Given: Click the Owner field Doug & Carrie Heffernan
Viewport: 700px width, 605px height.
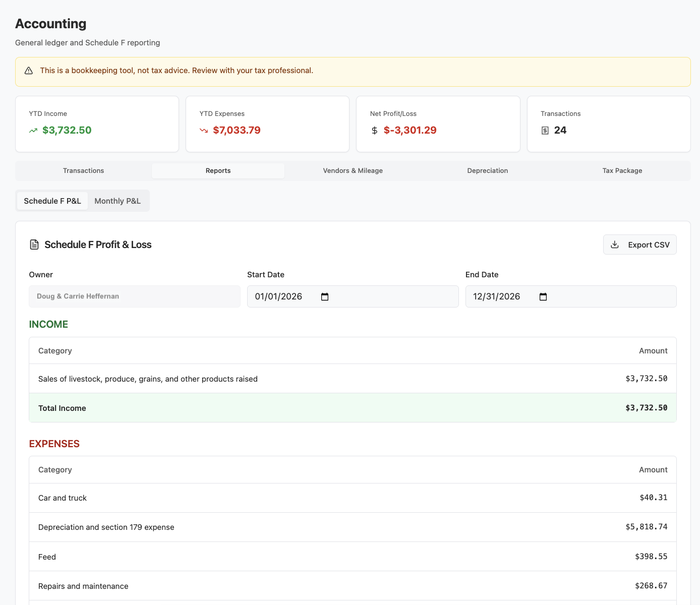Looking at the screenshot, I should click(135, 296).
